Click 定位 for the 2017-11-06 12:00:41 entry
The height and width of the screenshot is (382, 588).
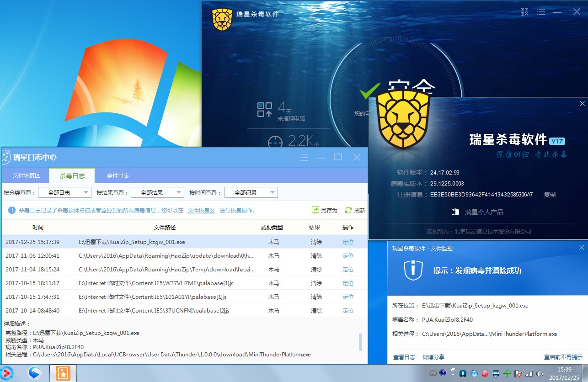pos(348,256)
